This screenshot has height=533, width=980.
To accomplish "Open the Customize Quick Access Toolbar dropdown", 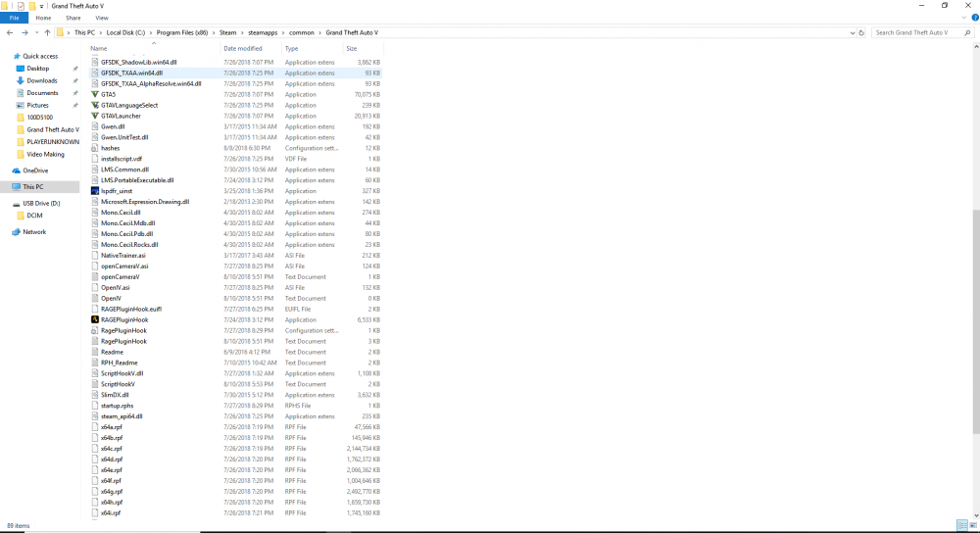I will click(41, 6).
